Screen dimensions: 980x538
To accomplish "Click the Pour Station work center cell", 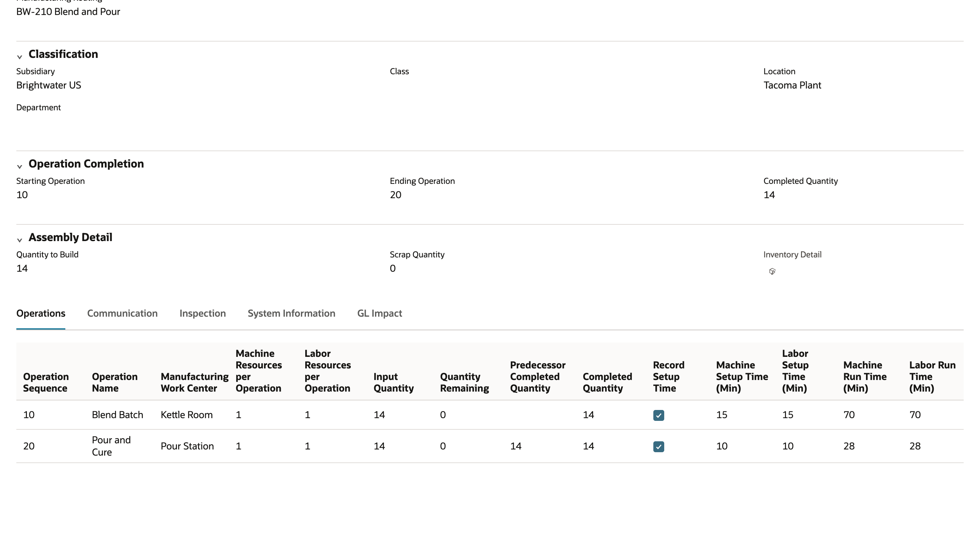I will click(187, 446).
